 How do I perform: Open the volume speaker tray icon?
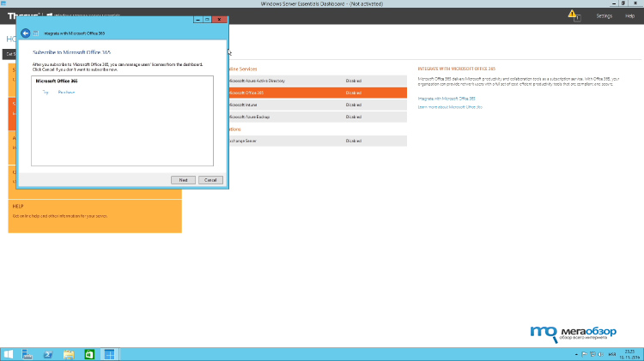(x=600, y=354)
